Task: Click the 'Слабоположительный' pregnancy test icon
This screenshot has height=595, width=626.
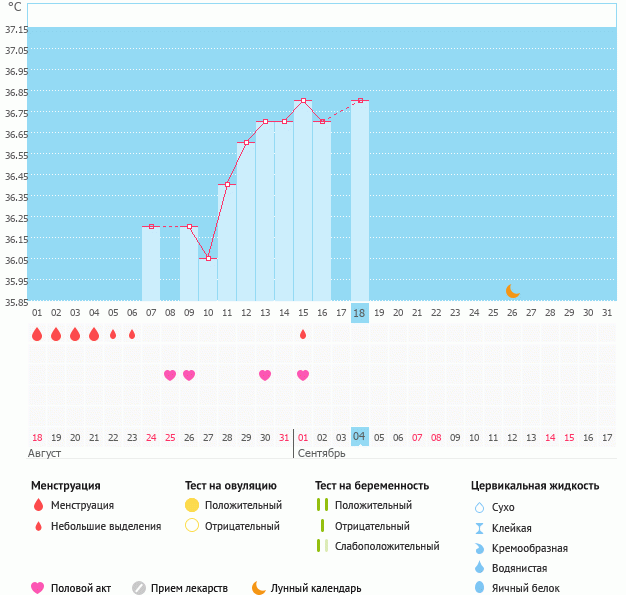Action: coord(321,546)
